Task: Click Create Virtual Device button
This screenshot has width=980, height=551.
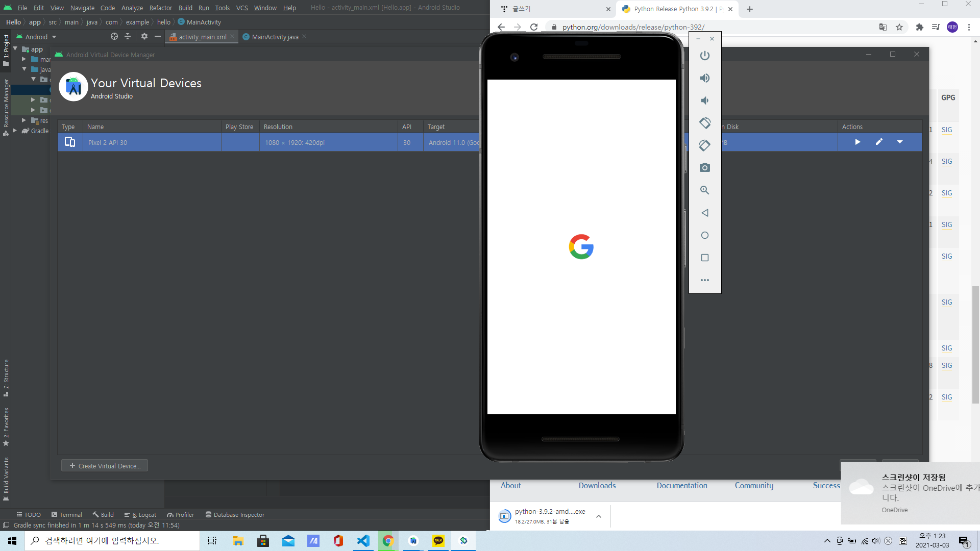Action: pyautogui.click(x=105, y=466)
